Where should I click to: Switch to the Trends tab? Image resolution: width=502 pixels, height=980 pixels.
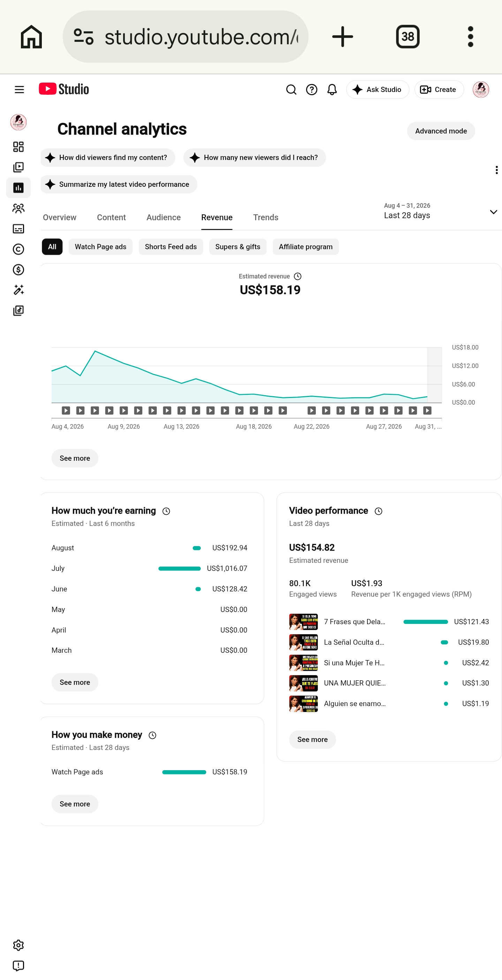266,217
